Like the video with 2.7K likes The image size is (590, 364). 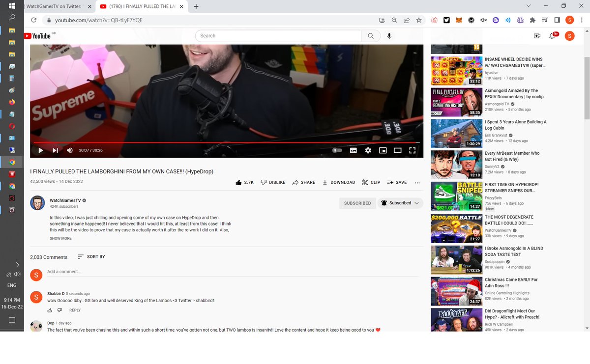click(244, 182)
